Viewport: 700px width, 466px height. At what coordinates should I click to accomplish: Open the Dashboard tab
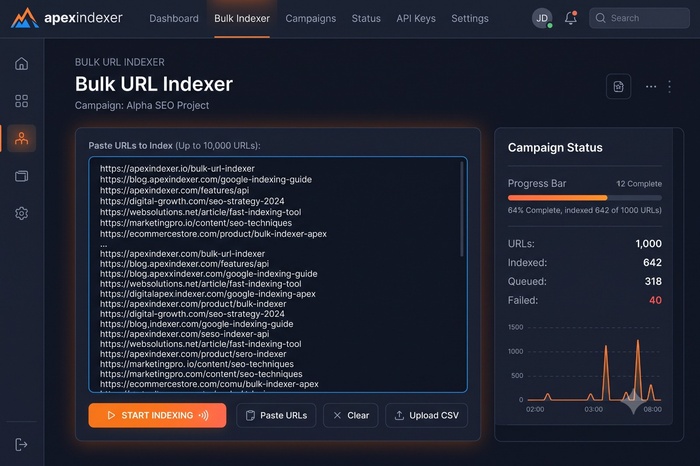[x=174, y=18]
